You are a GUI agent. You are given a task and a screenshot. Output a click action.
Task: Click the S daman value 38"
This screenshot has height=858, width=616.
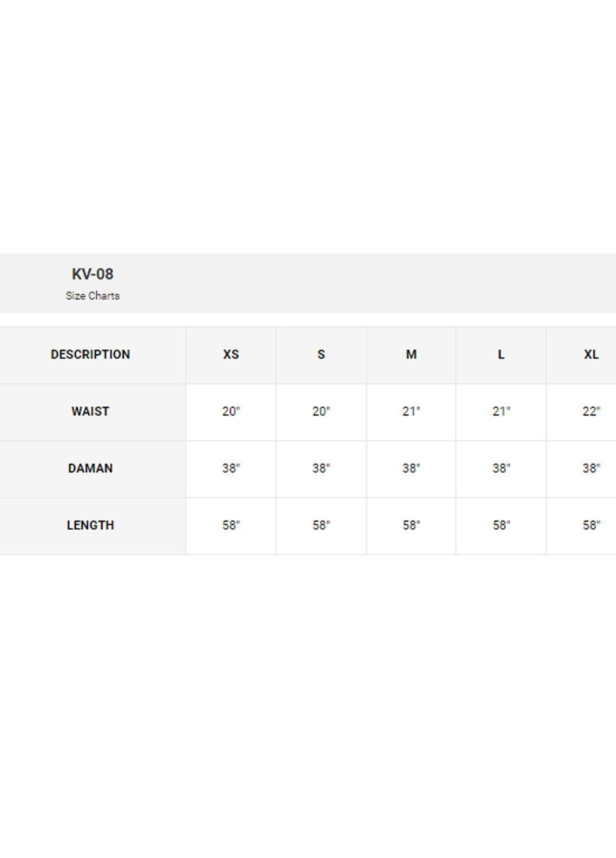(x=321, y=468)
